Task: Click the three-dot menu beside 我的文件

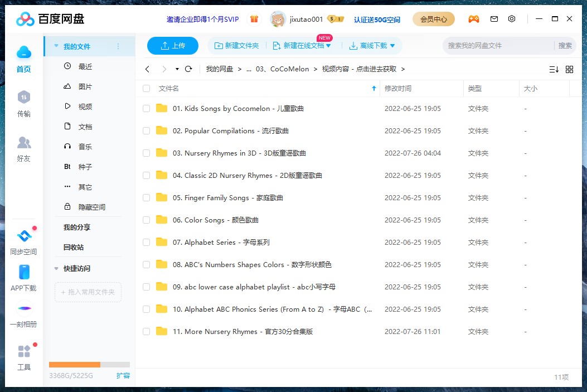Action: pyautogui.click(x=118, y=46)
